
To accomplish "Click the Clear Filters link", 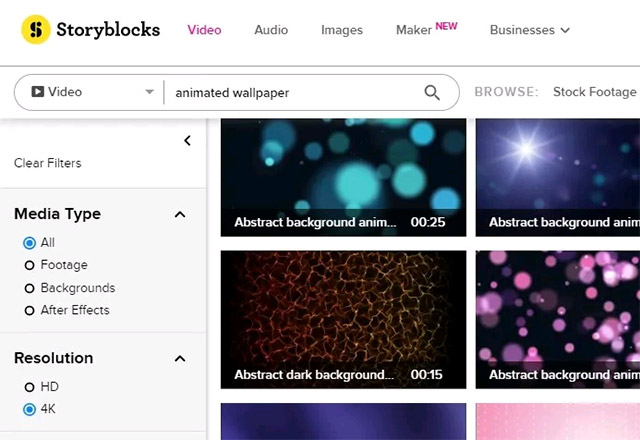I will (x=48, y=163).
